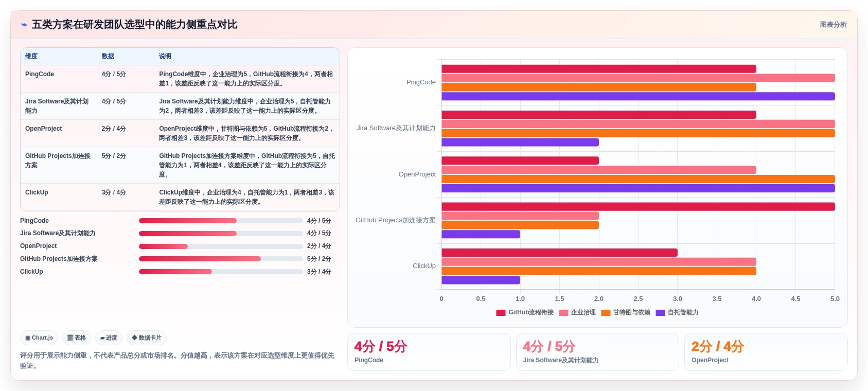Open the PingCode 4分 / 5分 data card
This screenshot has width=868, height=391.
(429, 352)
